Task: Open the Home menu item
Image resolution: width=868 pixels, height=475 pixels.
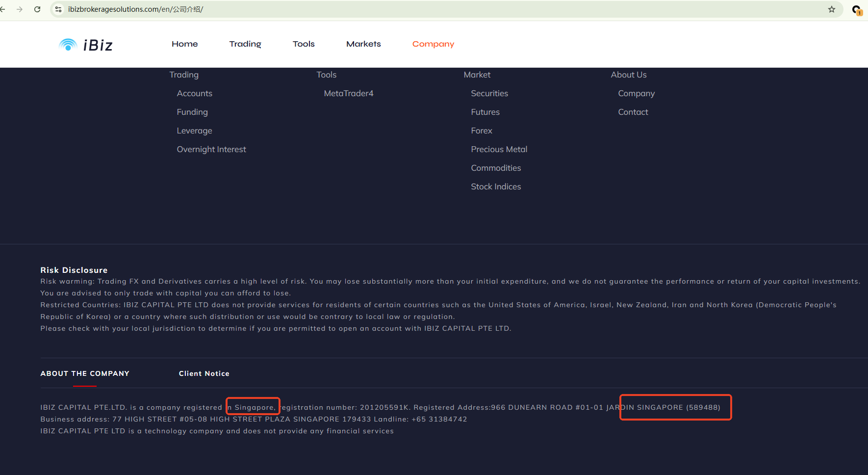Action: (184, 44)
